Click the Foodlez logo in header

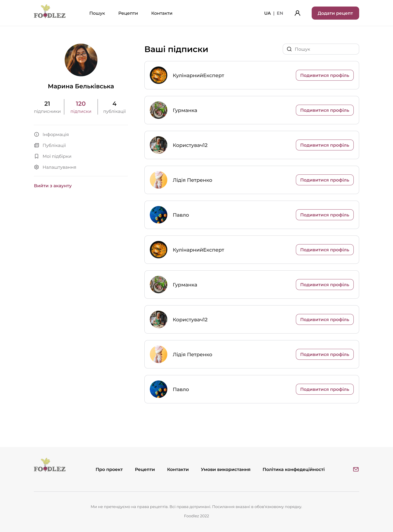[49, 12]
